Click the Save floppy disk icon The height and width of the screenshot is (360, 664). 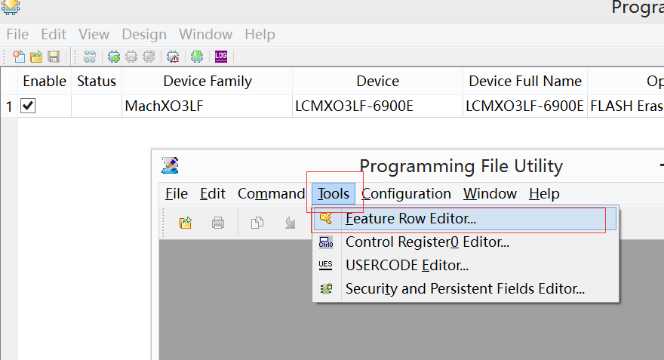pos(54,56)
